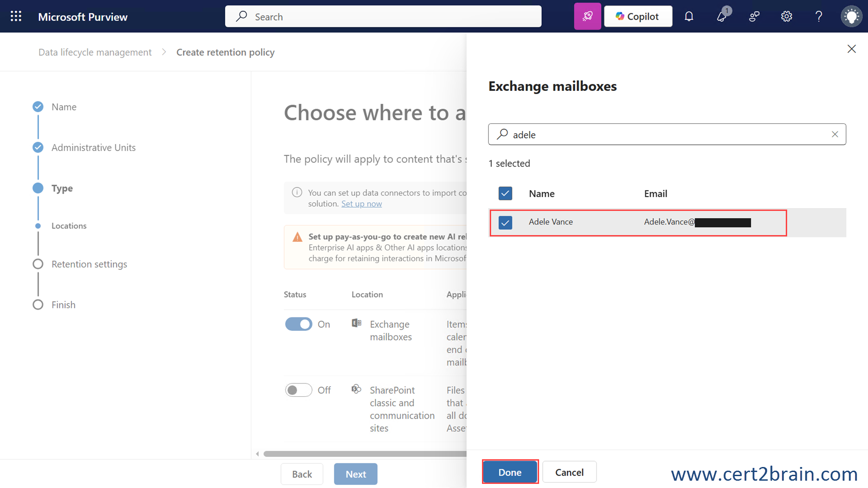The image size is (868, 488).
Task: Click Data lifecycle management breadcrumb
Action: pyautogui.click(x=95, y=52)
